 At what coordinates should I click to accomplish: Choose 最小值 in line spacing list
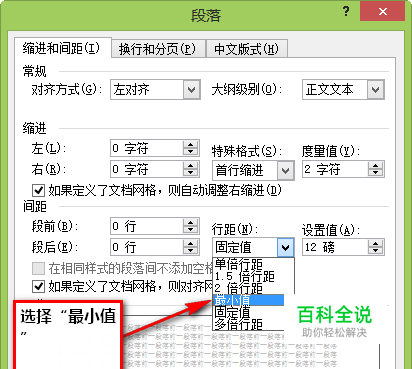coord(249,300)
